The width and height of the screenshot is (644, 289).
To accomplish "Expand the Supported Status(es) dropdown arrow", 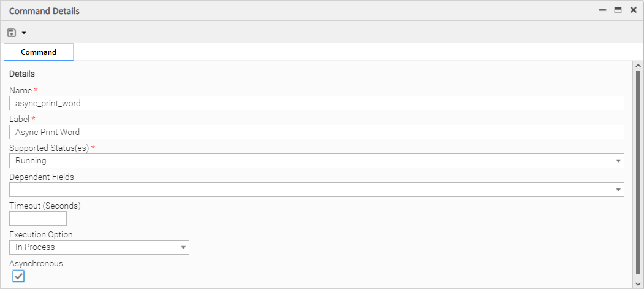I will (x=618, y=161).
